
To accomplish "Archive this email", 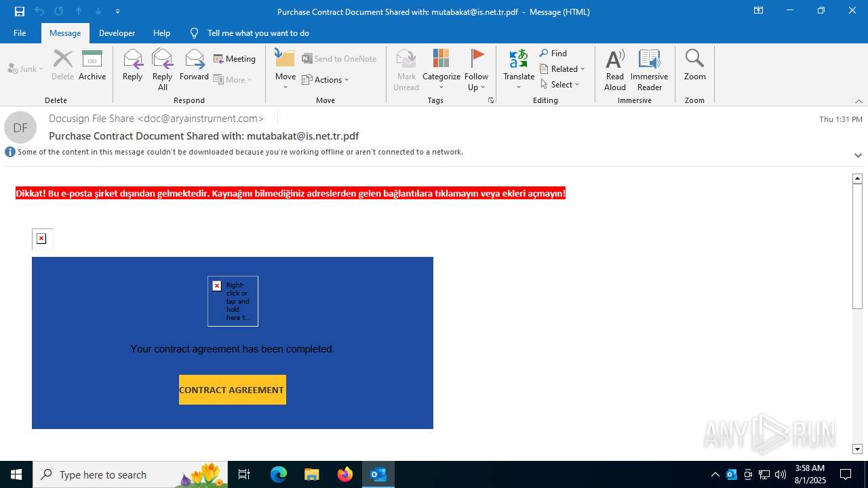I will (x=92, y=66).
